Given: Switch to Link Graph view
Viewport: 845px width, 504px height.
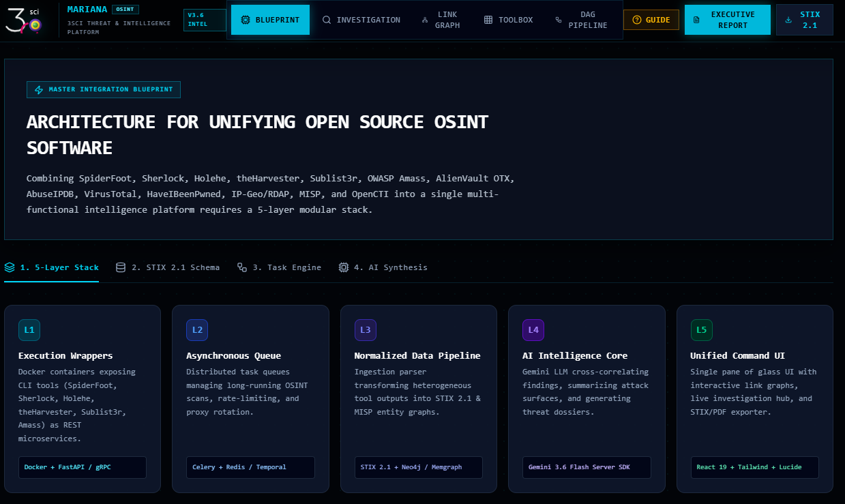Looking at the screenshot, I should tap(441, 20).
